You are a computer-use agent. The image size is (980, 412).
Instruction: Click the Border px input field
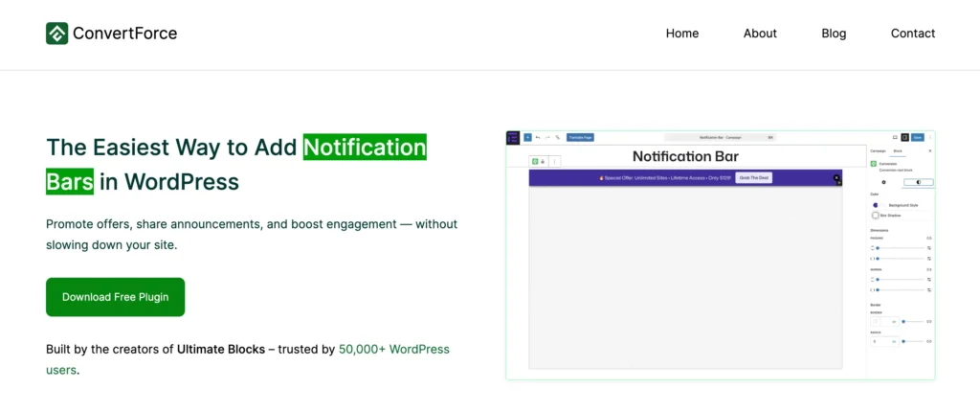885,321
